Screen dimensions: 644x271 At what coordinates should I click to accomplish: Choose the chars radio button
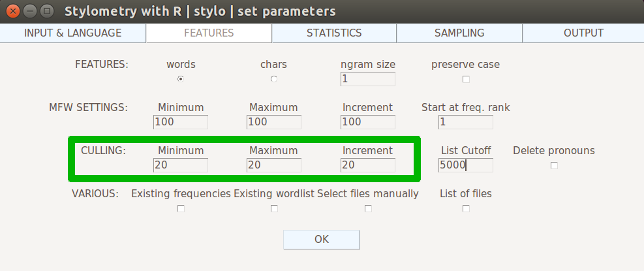click(x=274, y=80)
